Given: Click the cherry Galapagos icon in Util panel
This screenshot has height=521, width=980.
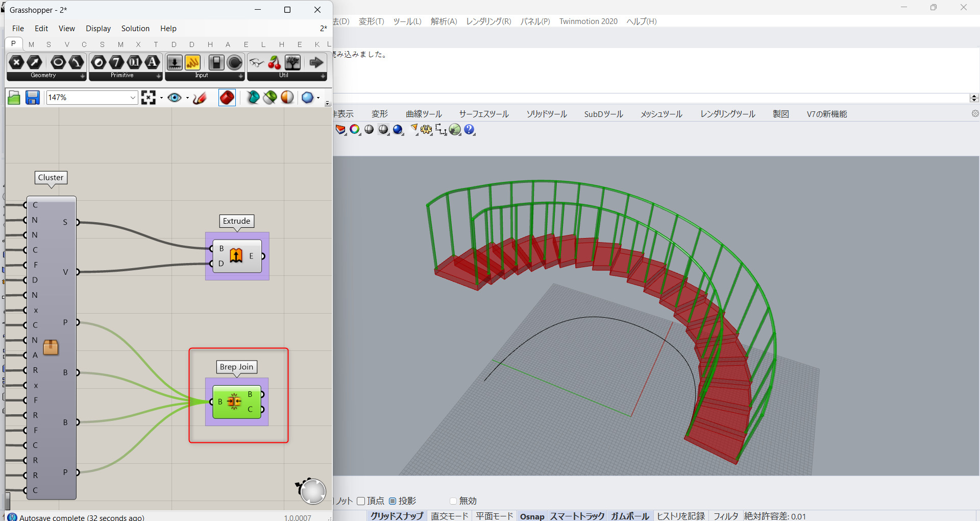Looking at the screenshot, I should tap(275, 62).
